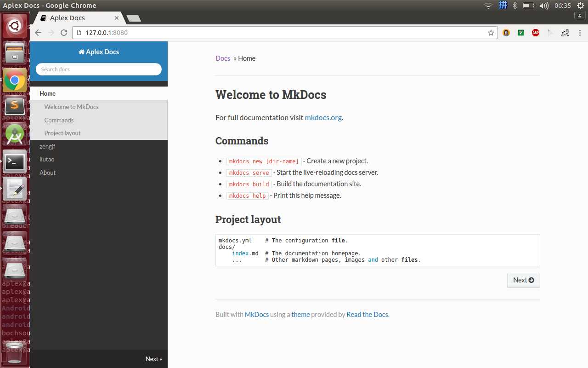The width and height of the screenshot is (588, 368).
Task: Jump to Project layout section in sidebar
Action: (62, 133)
